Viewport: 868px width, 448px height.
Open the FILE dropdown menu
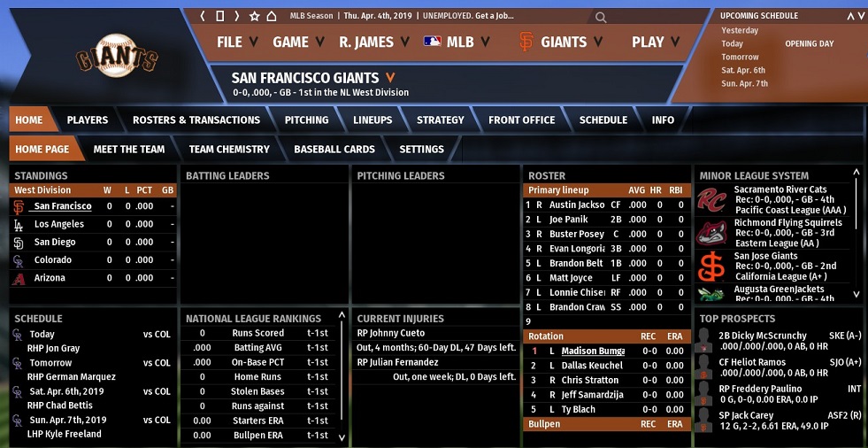237,42
